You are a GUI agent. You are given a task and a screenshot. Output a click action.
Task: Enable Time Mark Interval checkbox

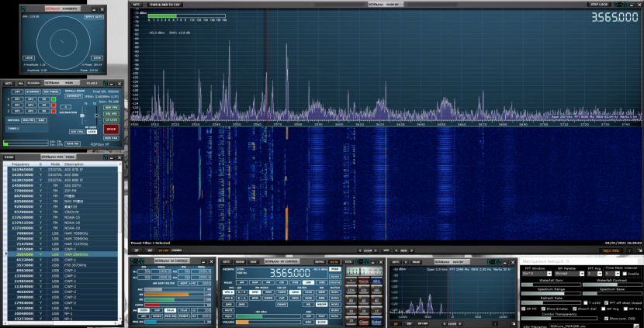[625, 274]
